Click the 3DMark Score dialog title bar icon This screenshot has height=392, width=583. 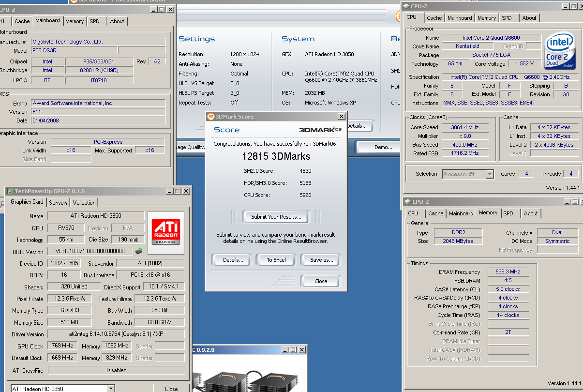210,117
